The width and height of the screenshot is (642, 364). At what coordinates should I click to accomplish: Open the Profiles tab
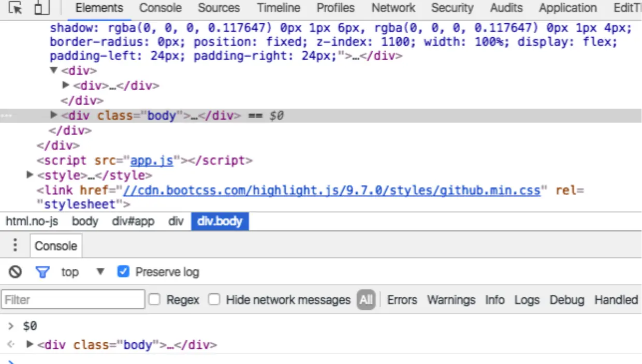point(335,8)
